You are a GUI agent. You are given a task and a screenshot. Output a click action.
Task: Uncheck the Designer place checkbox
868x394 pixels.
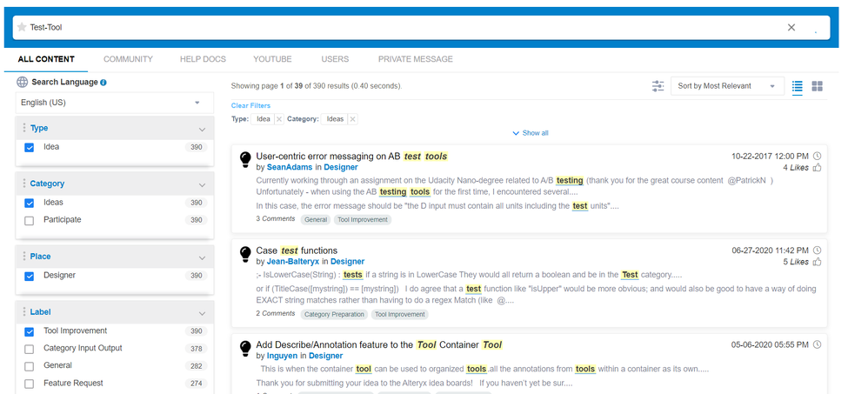(x=30, y=276)
